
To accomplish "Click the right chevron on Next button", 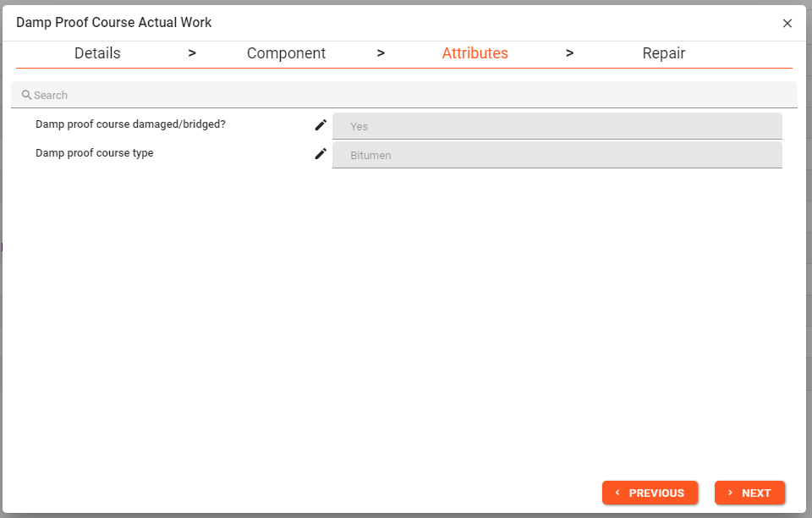I will 730,493.
